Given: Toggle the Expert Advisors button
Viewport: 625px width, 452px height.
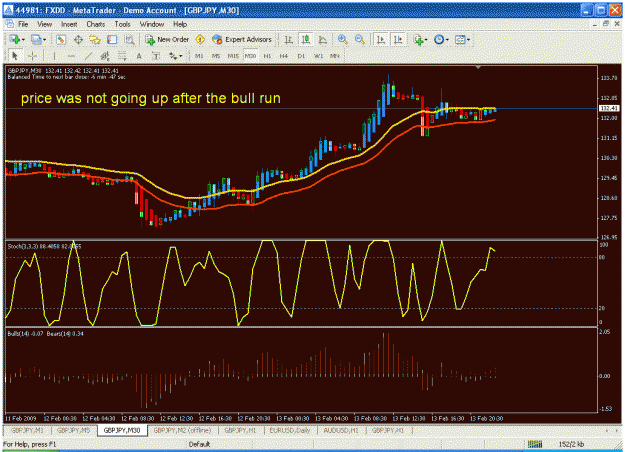Looking at the screenshot, I should tap(242, 39).
